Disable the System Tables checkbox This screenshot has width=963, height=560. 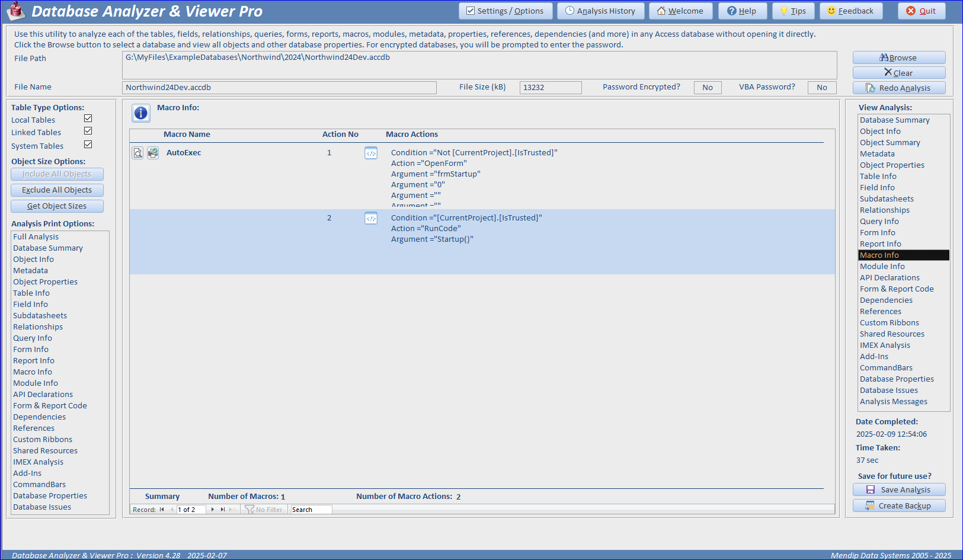click(88, 145)
